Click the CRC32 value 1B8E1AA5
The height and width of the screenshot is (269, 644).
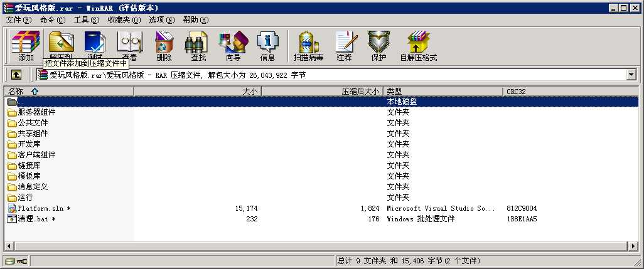[x=522, y=219]
